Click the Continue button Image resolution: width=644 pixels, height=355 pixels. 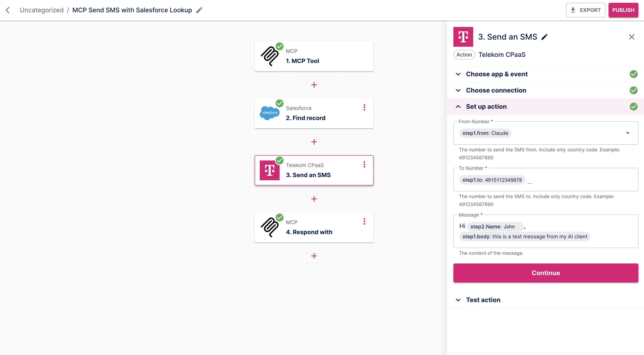pyautogui.click(x=546, y=273)
